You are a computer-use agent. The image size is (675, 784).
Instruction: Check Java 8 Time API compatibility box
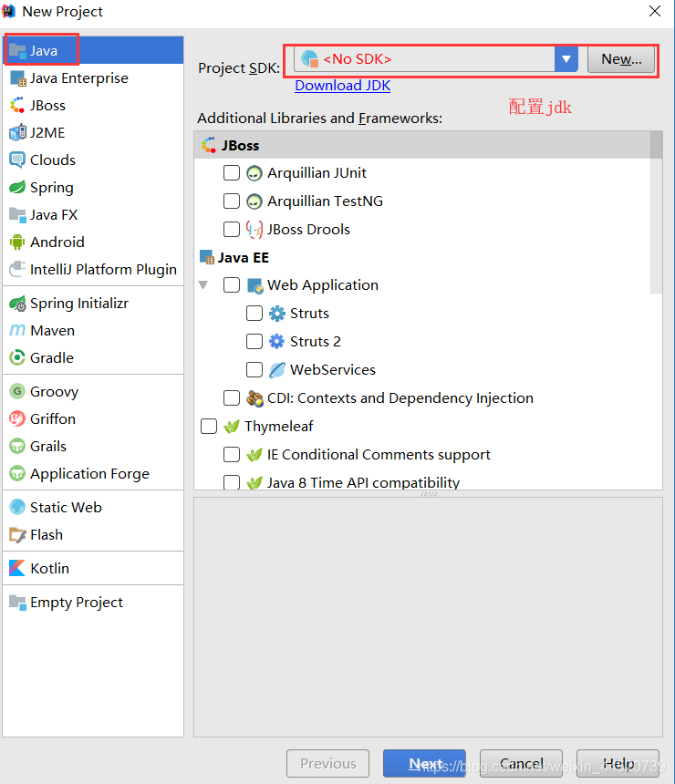pyautogui.click(x=231, y=482)
